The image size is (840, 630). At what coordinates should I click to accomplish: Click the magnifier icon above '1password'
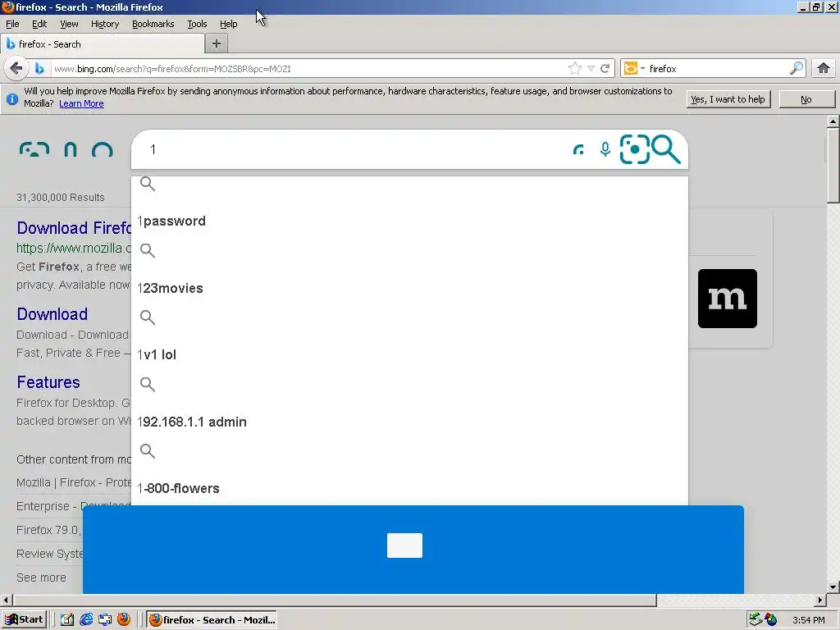(148, 184)
